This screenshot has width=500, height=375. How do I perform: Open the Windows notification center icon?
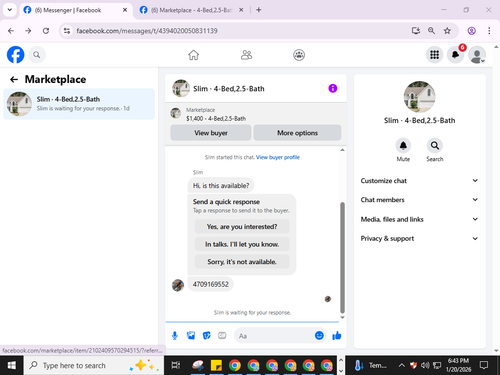tap(484, 365)
